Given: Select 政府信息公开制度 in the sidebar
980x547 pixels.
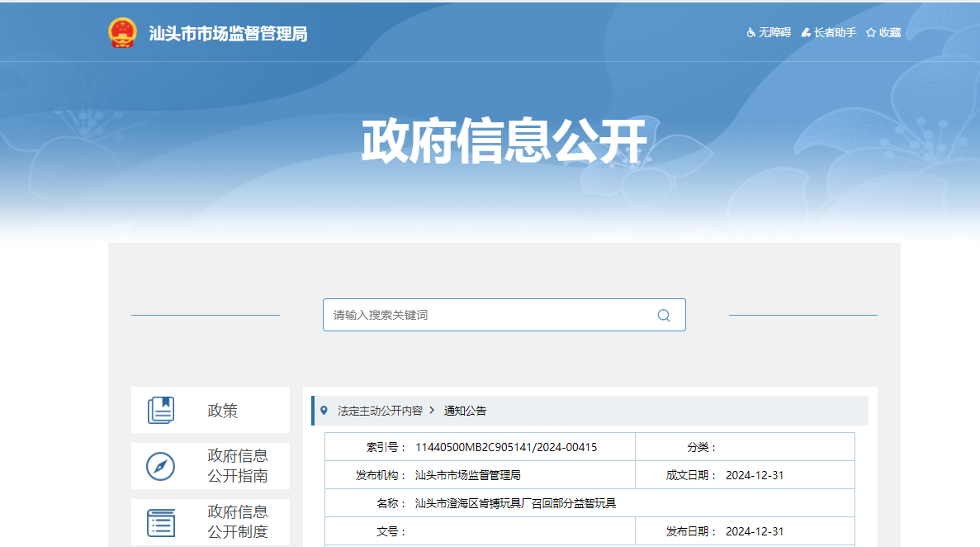Looking at the screenshot, I should click(237, 522).
